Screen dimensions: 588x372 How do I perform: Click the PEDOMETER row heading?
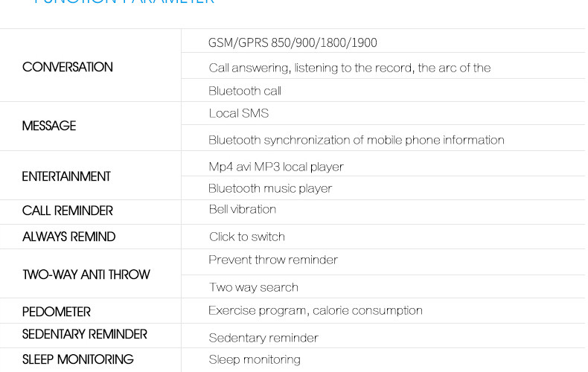[57, 312]
